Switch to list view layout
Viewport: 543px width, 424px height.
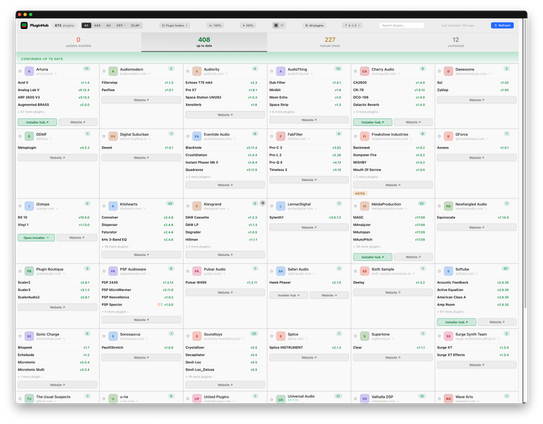pos(282,25)
